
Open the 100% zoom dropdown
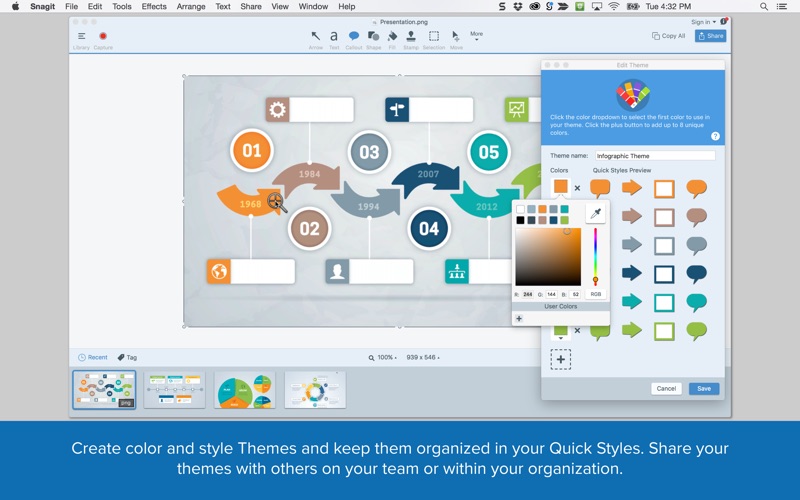click(x=382, y=358)
